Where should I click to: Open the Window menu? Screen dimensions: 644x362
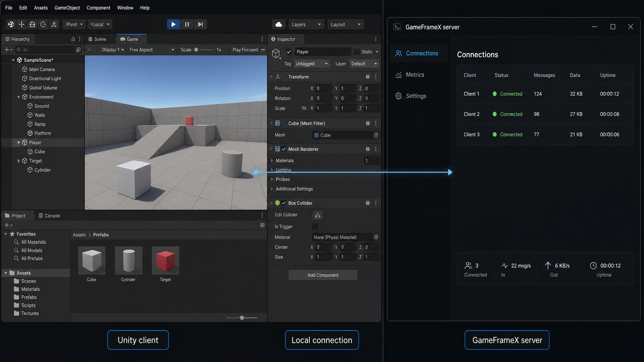(125, 8)
